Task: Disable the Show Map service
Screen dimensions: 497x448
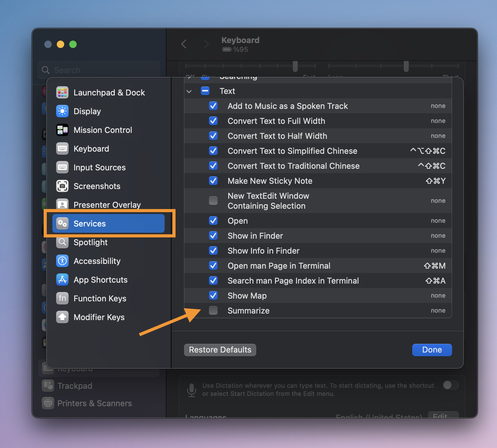Action: (213, 296)
